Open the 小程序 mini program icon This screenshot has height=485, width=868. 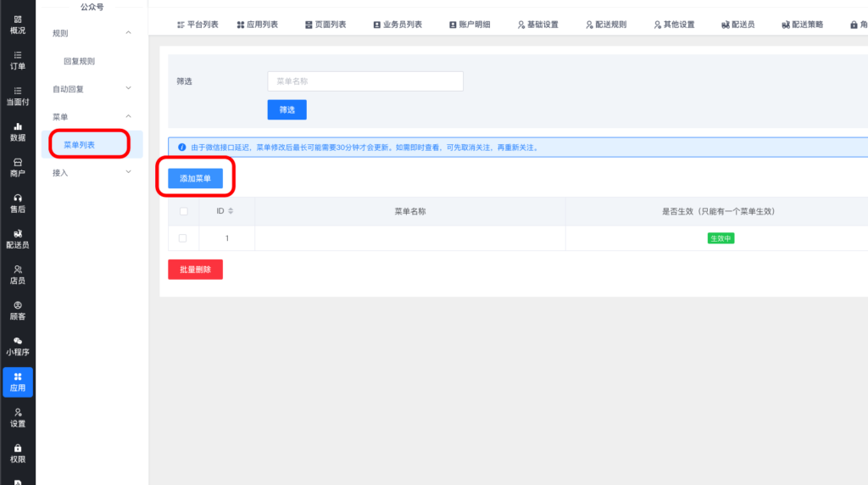17,345
